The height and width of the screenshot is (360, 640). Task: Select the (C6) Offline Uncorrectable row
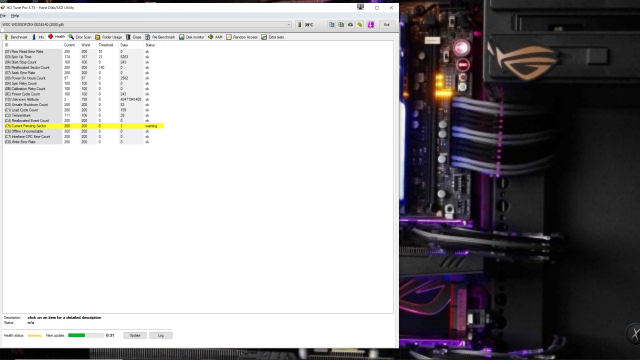click(84, 131)
